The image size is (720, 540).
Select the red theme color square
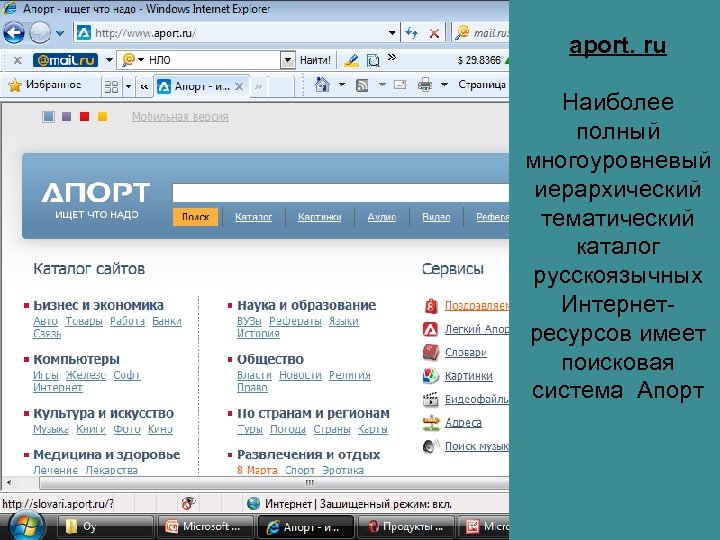click(84, 117)
